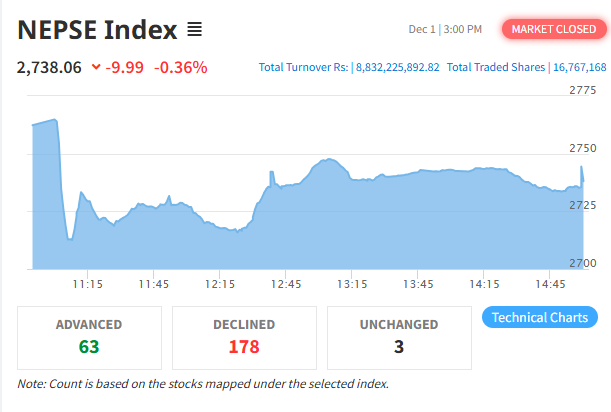The image size is (611, 412).
Task: Click the 2750 gridline label
Action: point(583,148)
